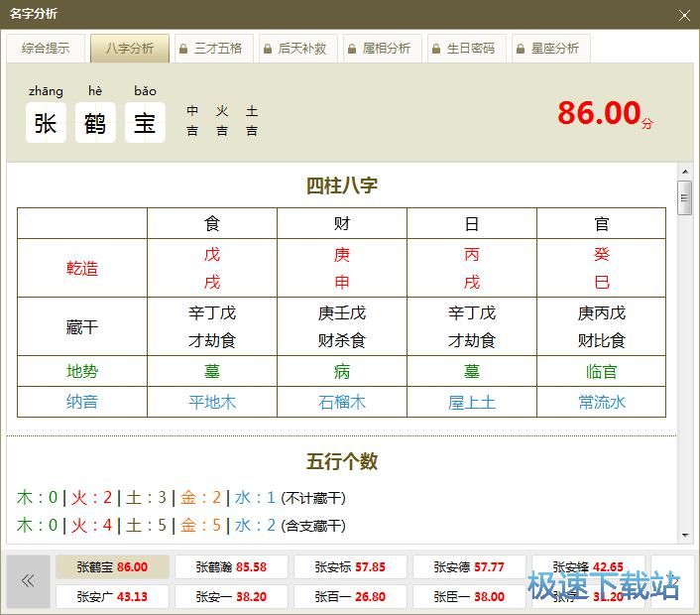This screenshot has width=700, height=615.
Task: Click the 不计藏干 five-elements count line
Action: pos(181,497)
